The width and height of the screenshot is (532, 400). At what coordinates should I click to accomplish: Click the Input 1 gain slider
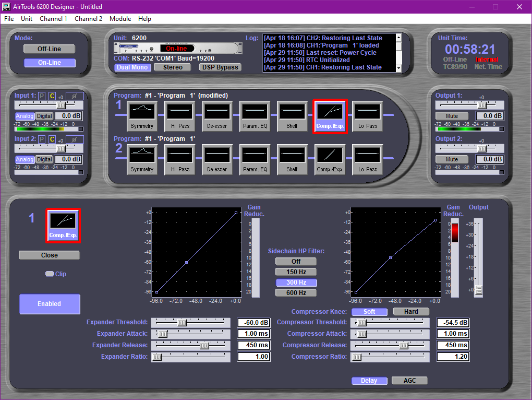49,105
